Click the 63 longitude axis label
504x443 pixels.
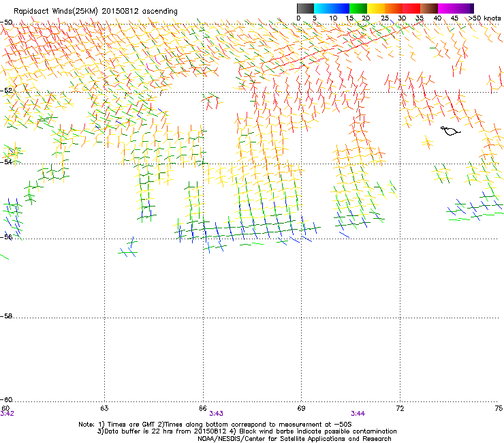point(104,408)
